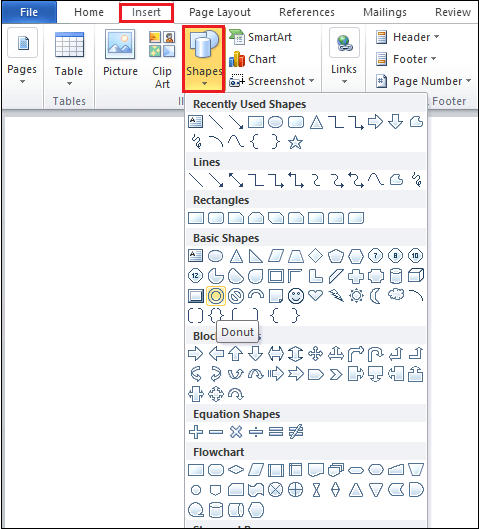The image size is (479, 529).
Task: Open the Mailings tab
Action: point(385,12)
